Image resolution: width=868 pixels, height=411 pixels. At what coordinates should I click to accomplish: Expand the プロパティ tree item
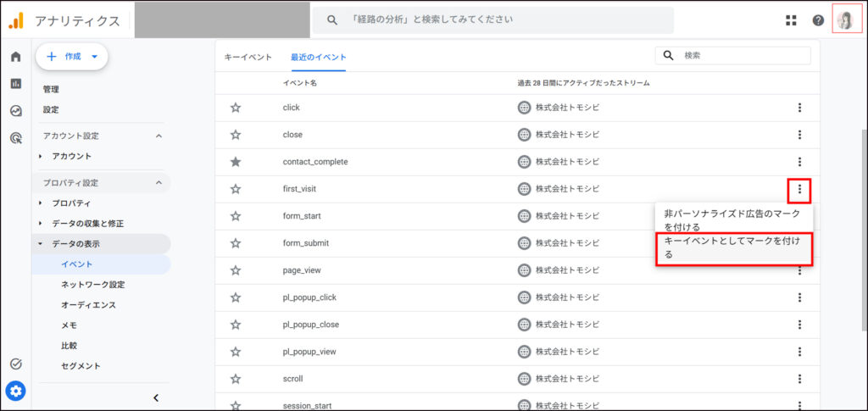(41, 203)
